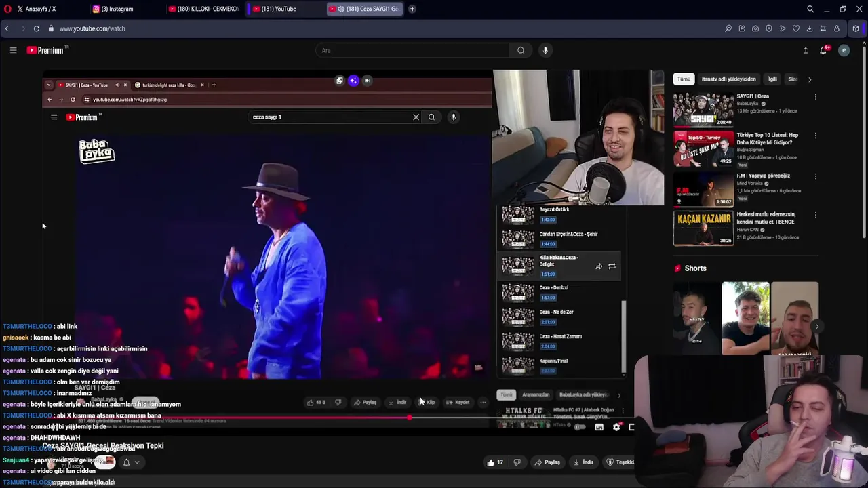Viewport: 868px width, 488px height.
Task: Click the red scrubber on video progress bar
Action: (410, 418)
